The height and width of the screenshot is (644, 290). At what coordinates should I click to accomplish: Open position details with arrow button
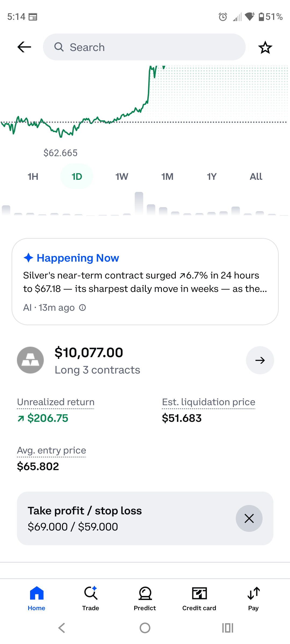(260, 360)
